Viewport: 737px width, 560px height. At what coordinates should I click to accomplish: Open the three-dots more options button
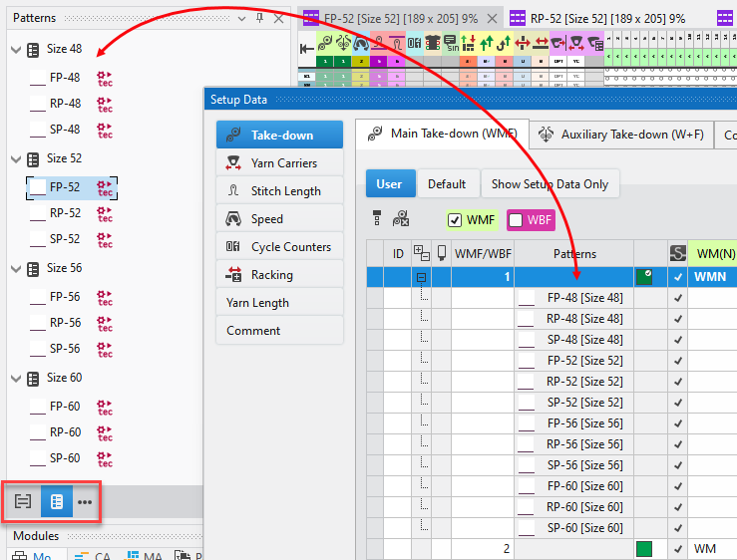tap(85, 502)
